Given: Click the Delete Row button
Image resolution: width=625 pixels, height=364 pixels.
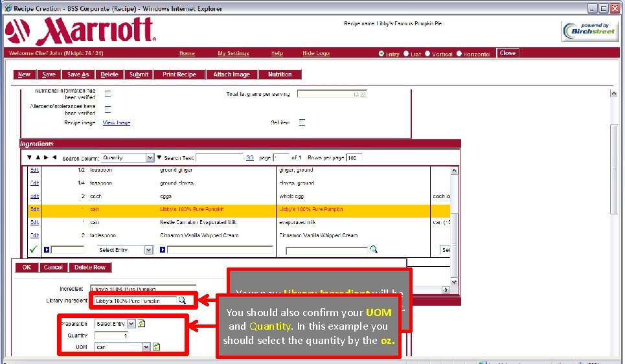Looking at the screenshot, I should [90, 267].
